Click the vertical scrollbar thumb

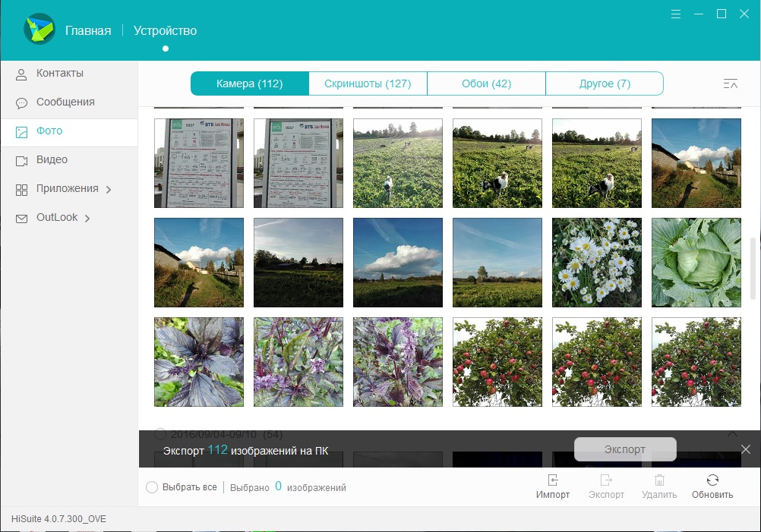[x=753, y=268]
